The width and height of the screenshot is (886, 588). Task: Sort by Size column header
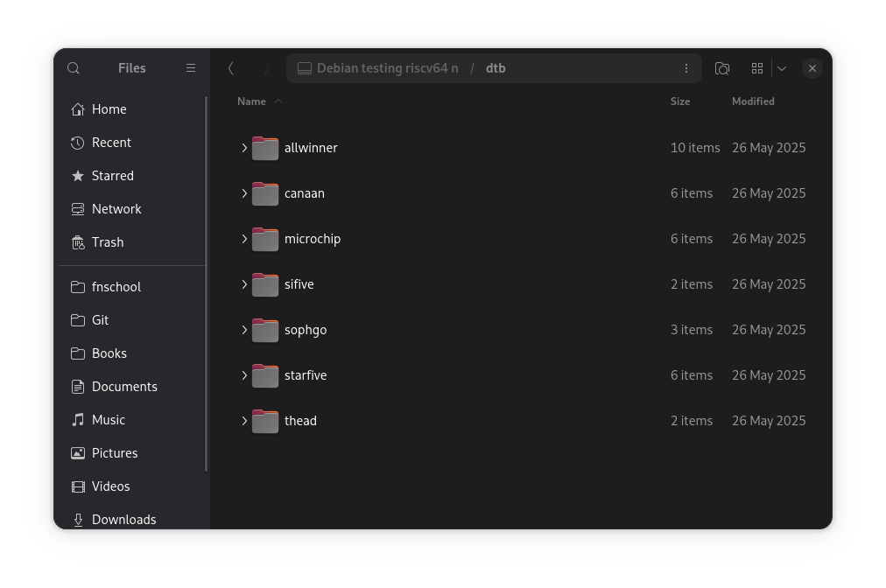pyautogui.click(x=679, y=101)
